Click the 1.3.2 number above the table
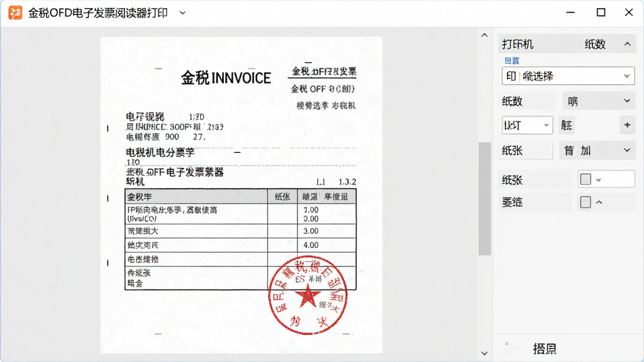The width and height of the screenshot is (644, 362). pyautogui.click(x=347, y=182)
